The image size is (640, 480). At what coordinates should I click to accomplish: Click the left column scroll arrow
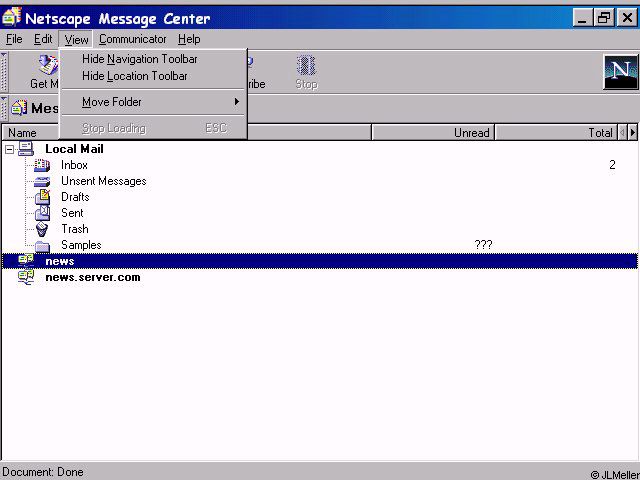pyautogui.click(x=622, y=133)
